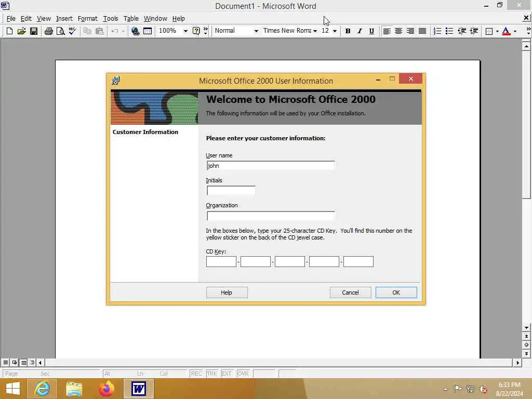Click the Help button in dialog
Screen dimensions: 532x399
[x=227, y=292]
